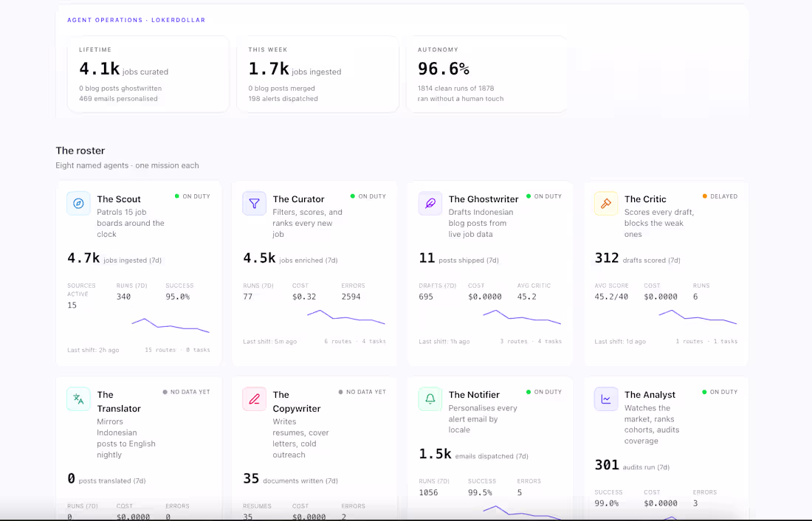Click The Scout card title
This screenshot has height=521, width=812.
pos(119,199)
